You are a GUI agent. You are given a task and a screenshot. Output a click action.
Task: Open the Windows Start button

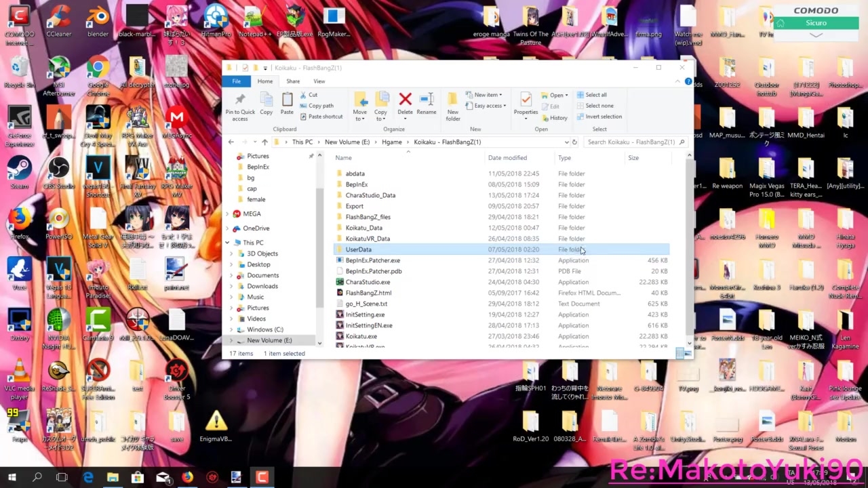12,478
